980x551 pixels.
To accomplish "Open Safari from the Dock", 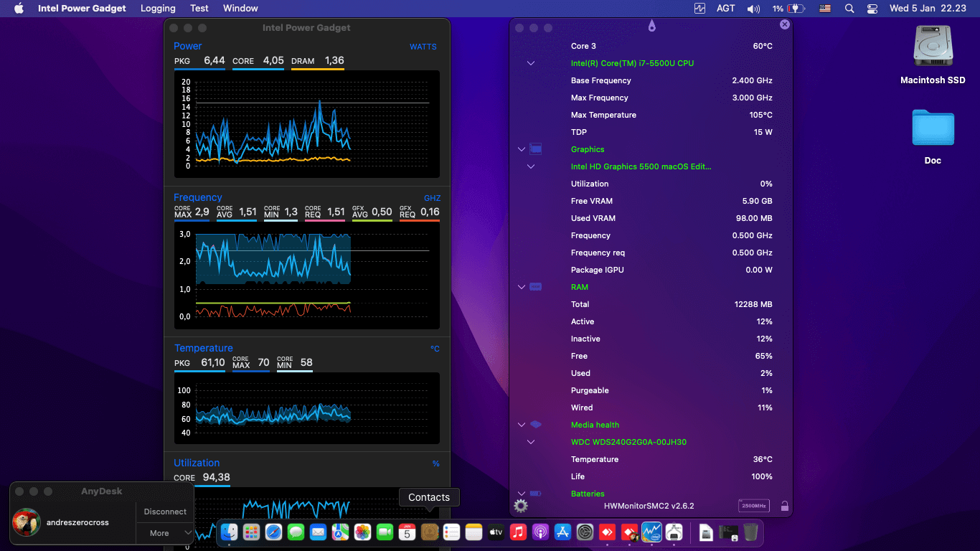I will (273, 532).
